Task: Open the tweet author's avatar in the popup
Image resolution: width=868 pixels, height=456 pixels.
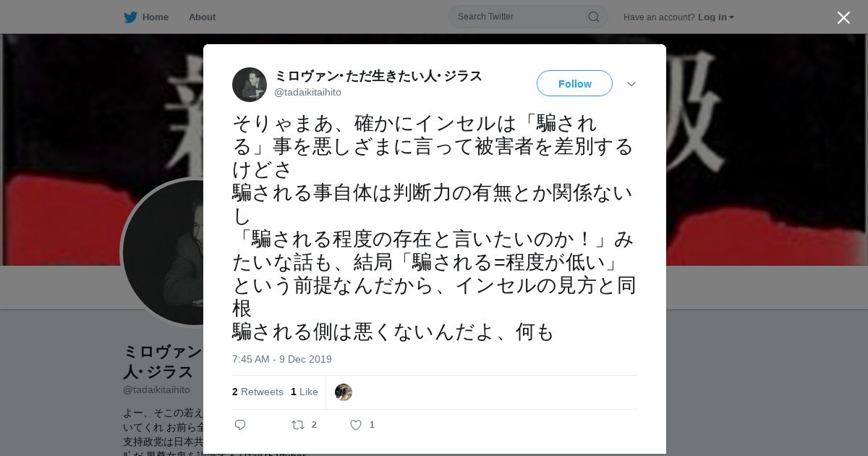Action: coord(250,85)
